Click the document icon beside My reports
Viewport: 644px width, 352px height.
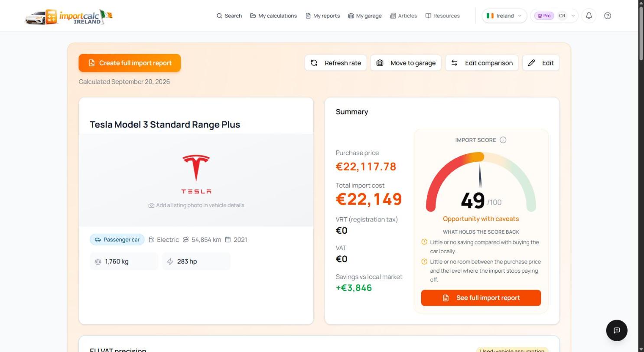(x=308, y=16)
